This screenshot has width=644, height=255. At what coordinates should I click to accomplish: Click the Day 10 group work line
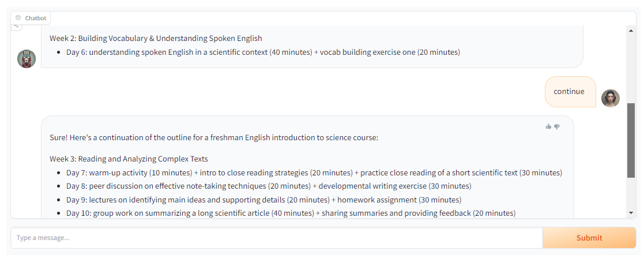click(x=291, y=213)
